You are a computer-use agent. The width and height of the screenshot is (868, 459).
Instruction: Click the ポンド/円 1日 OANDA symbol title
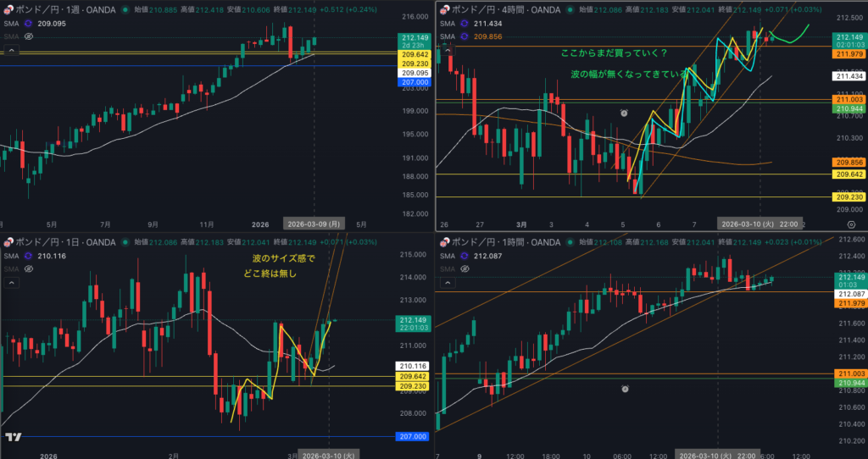(x=64, y=243)
